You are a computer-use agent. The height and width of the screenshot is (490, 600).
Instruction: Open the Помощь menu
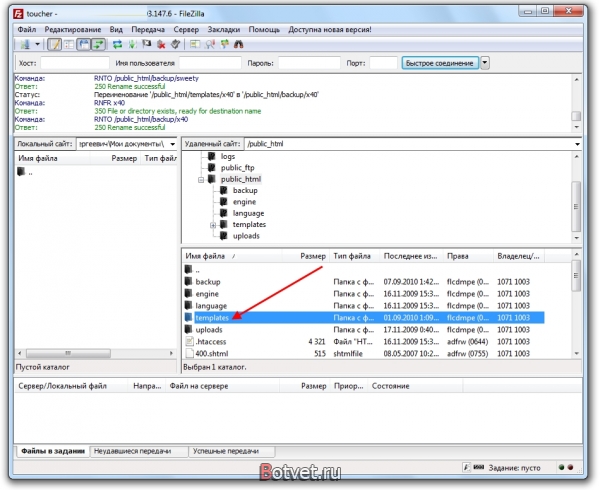click(x=264, y=29)
